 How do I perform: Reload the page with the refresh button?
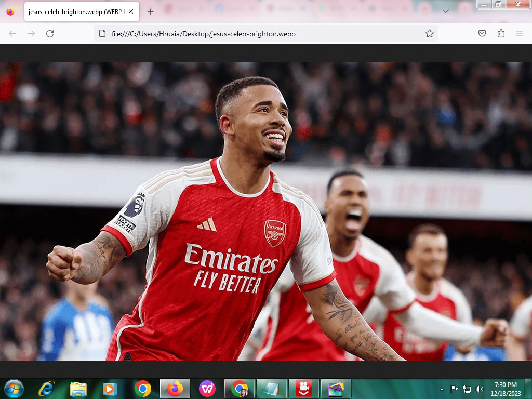[50, 34]
